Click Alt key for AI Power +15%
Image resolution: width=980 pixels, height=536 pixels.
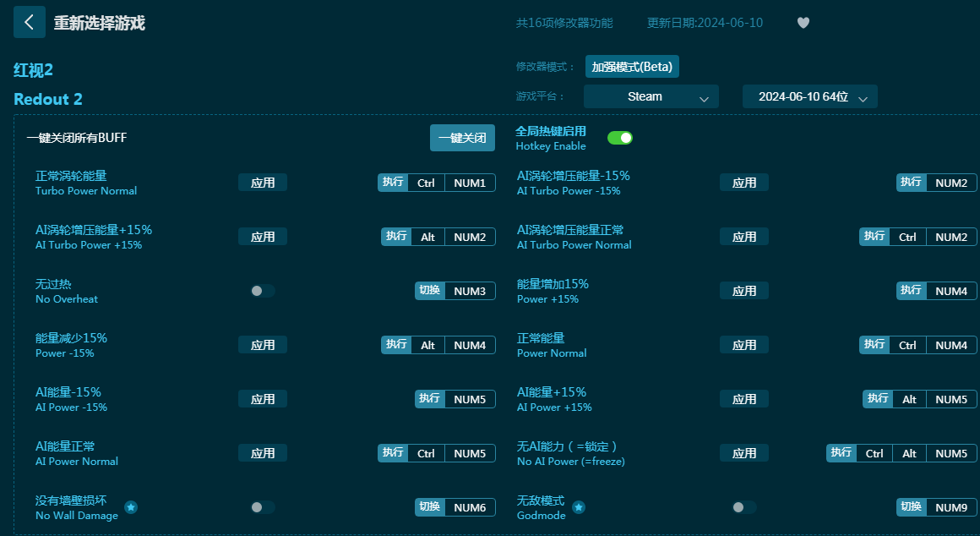tap(909, 399)
